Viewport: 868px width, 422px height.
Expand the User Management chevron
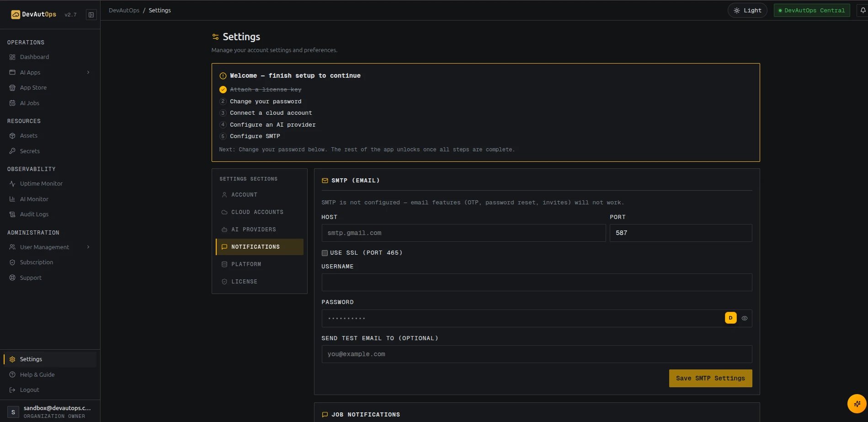[88, 247]
